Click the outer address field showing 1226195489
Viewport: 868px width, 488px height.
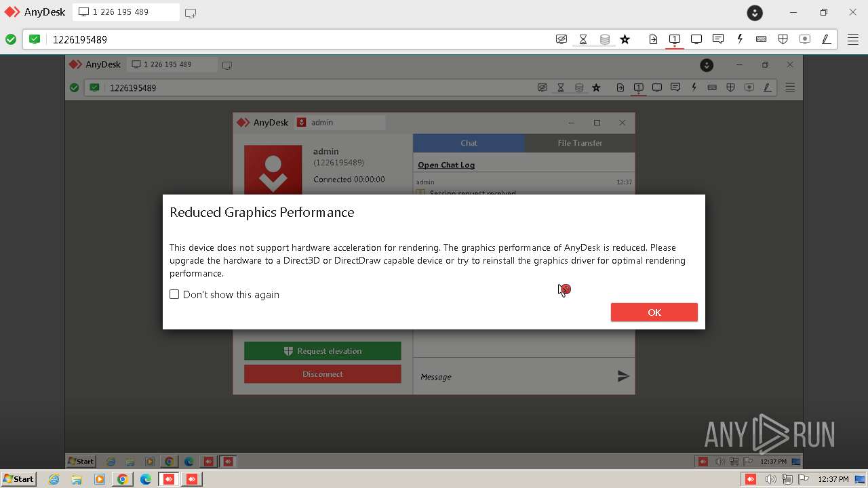click(298, 39)
